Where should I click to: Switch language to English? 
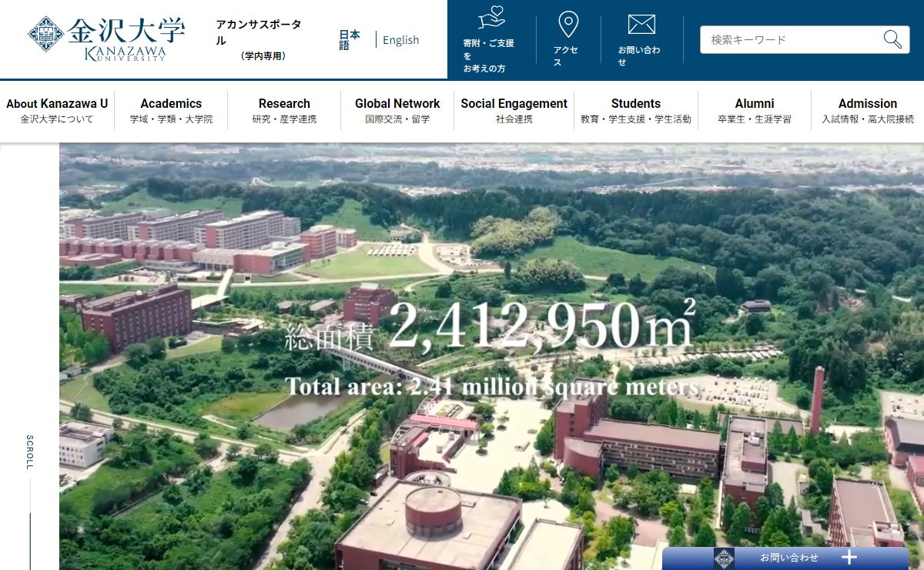[x=400, y=40]
